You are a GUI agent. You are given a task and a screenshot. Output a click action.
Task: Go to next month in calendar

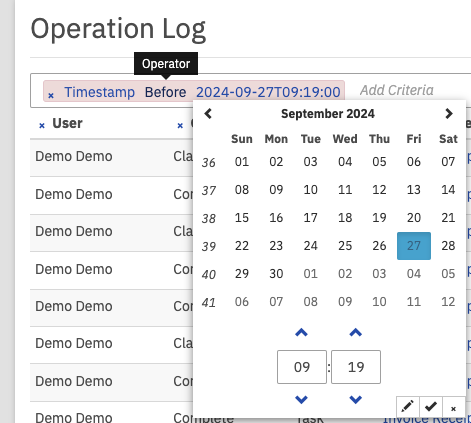[x=449, y=114]
